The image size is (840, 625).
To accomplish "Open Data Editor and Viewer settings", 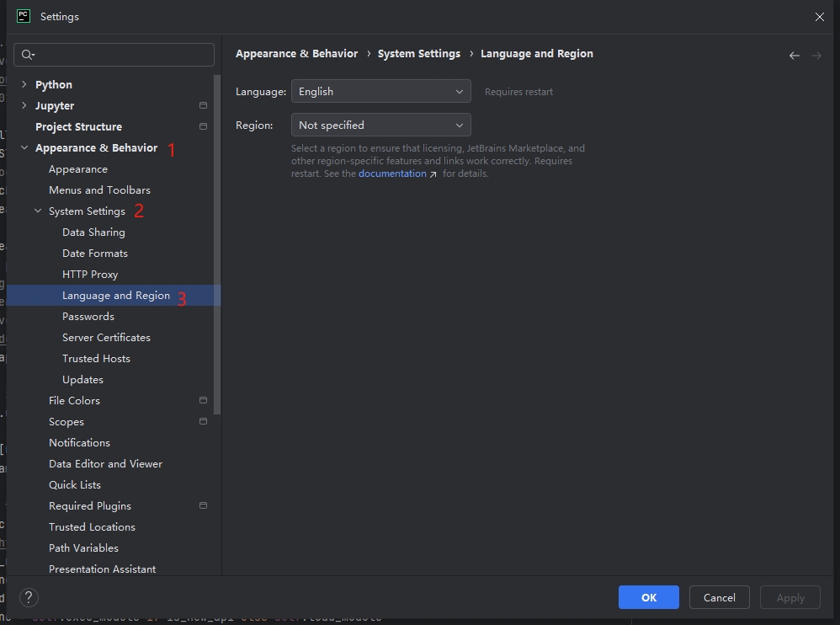I will [x=105, y=463].
